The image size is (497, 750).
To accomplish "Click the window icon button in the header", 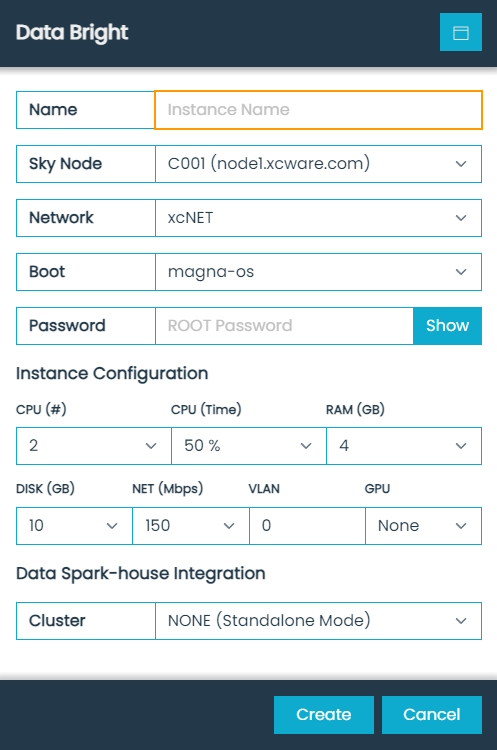I will (x=461, y=32).
